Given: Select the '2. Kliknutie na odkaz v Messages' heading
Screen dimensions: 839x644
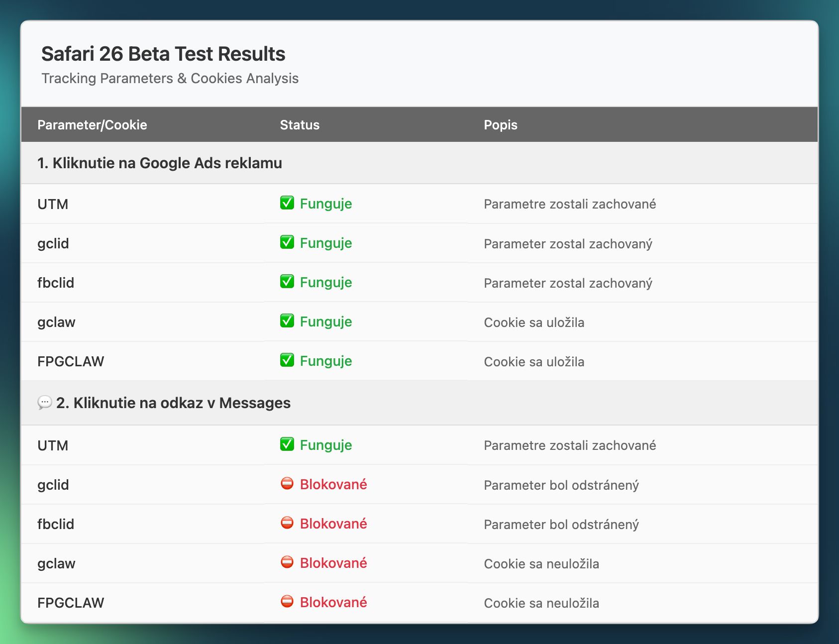Looking at the screenshot, I should tap(173, 403).
